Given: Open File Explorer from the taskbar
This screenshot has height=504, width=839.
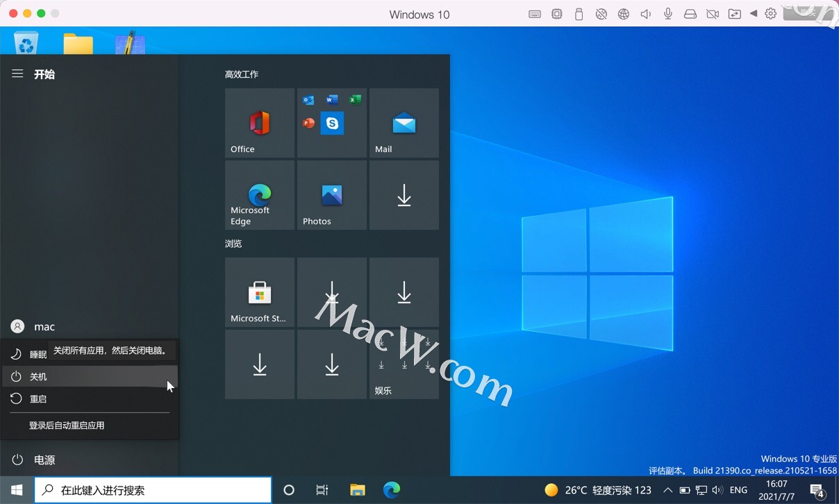Looking at the screenshot, I should 358,490.
